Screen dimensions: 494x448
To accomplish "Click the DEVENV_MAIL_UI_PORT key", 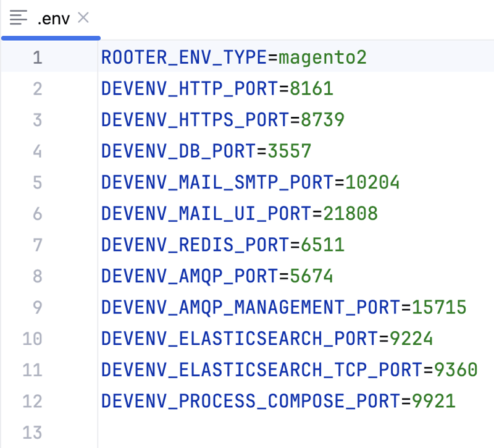I will point(206,214).
